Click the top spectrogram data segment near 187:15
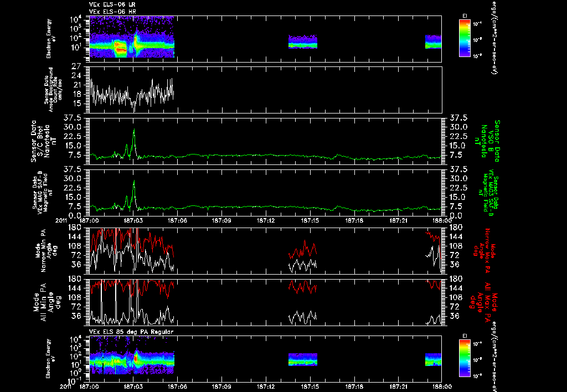567x392 pixels. 303,42
